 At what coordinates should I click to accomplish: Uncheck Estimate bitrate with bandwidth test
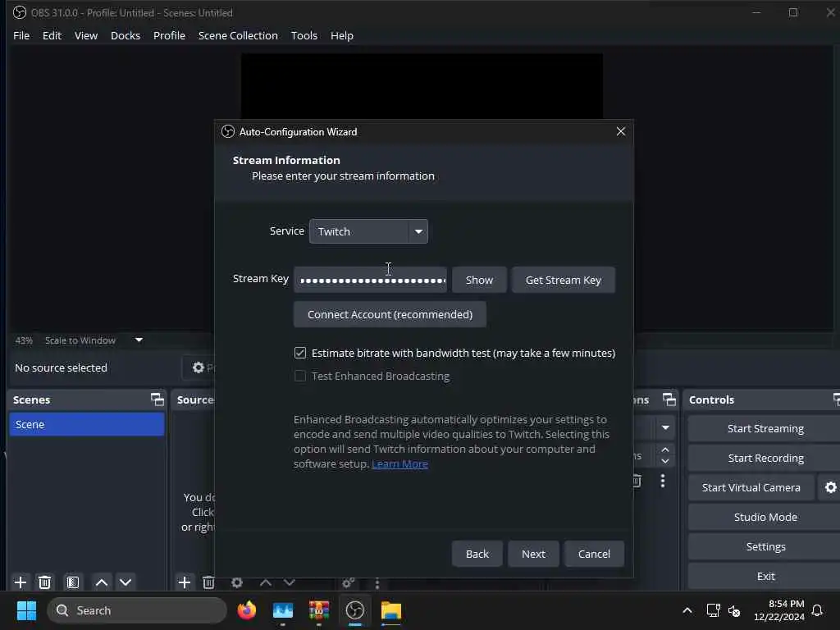coord(300,353)
